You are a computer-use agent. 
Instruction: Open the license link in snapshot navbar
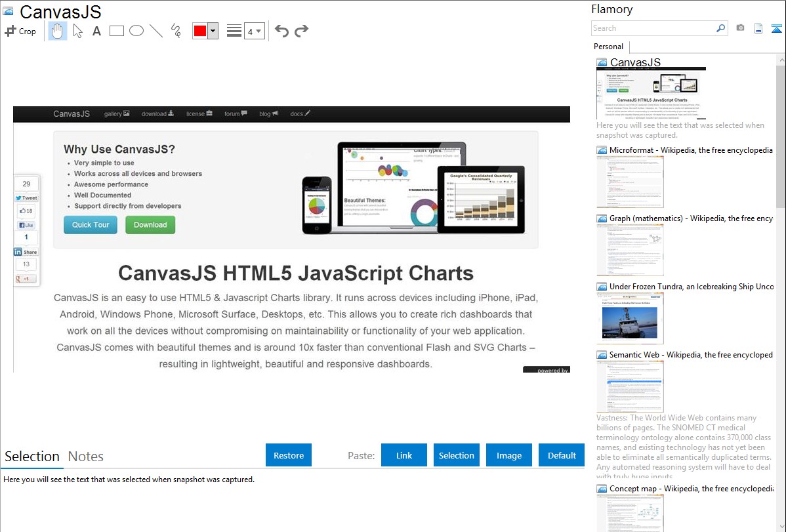[x=199, y=114]
